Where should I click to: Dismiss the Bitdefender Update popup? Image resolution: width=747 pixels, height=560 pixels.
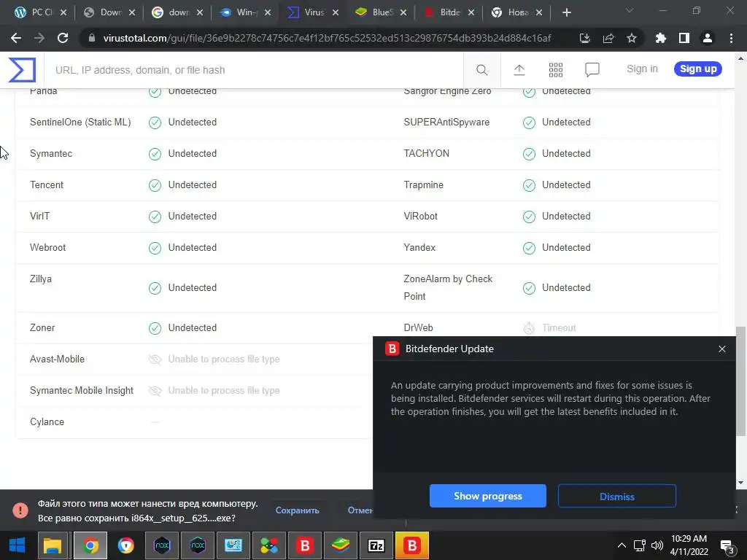pos(617,496)
